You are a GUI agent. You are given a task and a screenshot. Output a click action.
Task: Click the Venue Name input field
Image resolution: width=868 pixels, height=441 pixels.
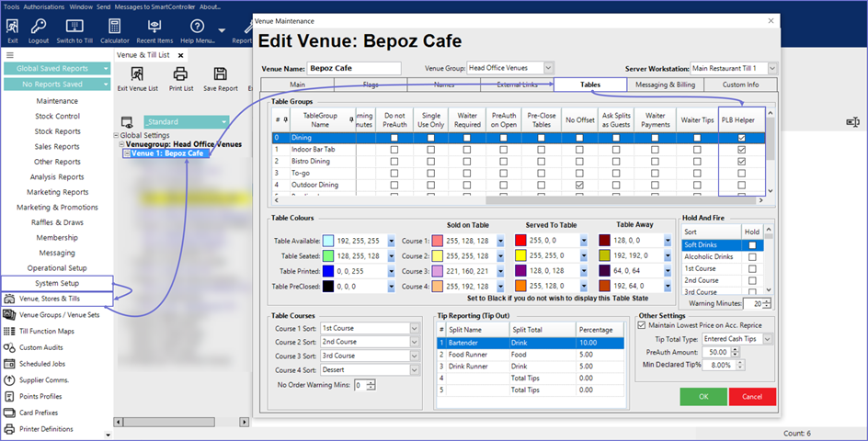pos(354,68)
